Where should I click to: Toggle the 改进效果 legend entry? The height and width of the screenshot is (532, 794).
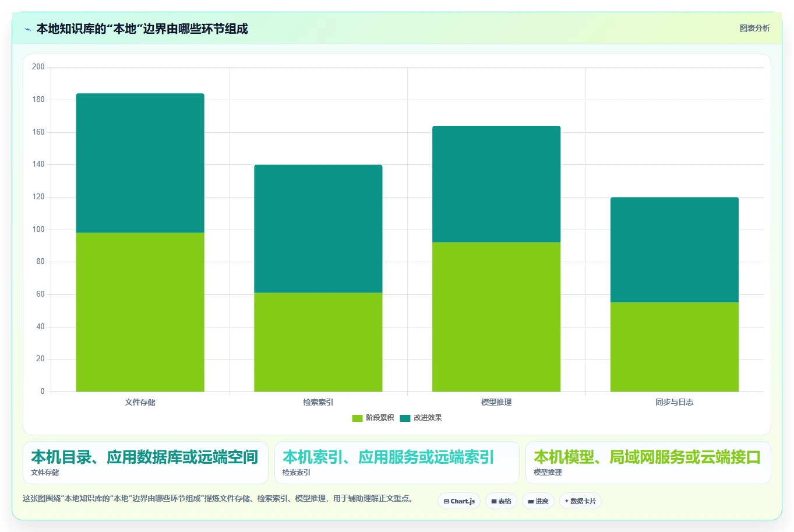[x=421, y=418]
